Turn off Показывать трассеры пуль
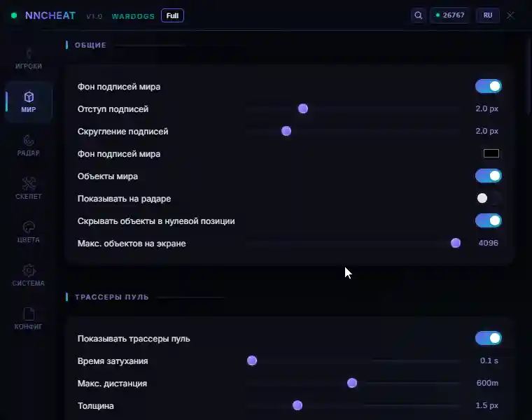The width and height of the screenshot is (532, 420). click(488, 338)
